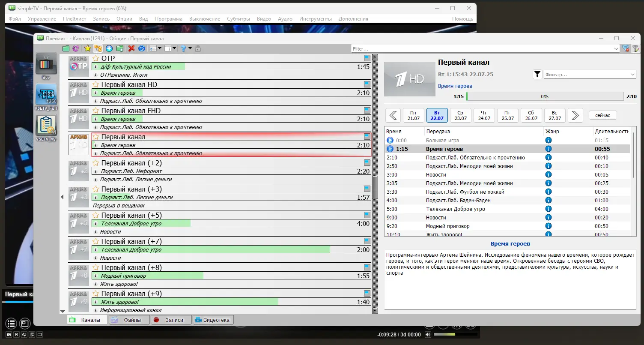
Task: Click the black funnel filter icon in EPG panel
Action: click(x=537, y=74)
